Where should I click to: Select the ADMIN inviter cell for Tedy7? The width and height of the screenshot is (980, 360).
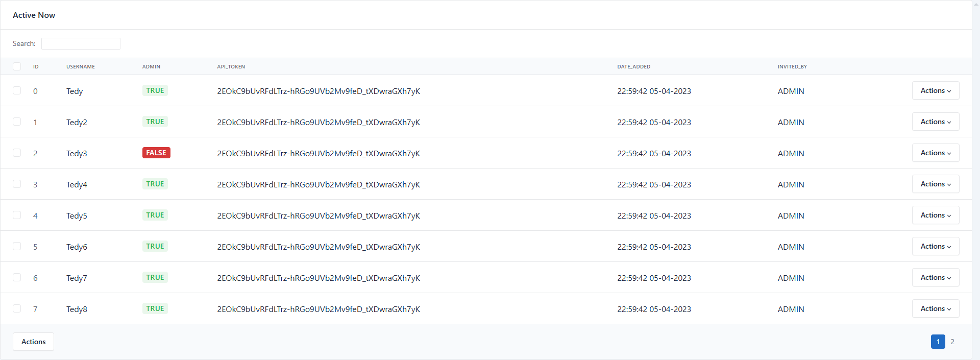pyautogui.click(x=791, y=278)
